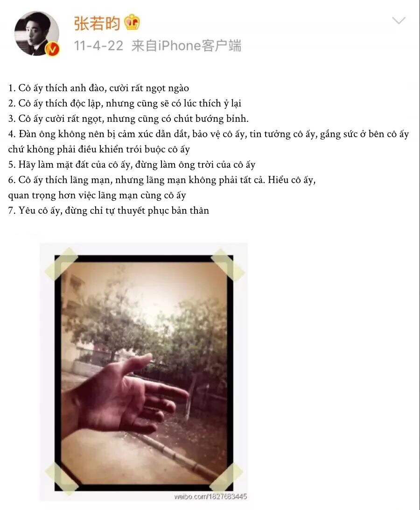Viewport: 420px width, 510px height.
Task: Select line quan trọng hơn việc lãng mạn
Action: point(97,195)
